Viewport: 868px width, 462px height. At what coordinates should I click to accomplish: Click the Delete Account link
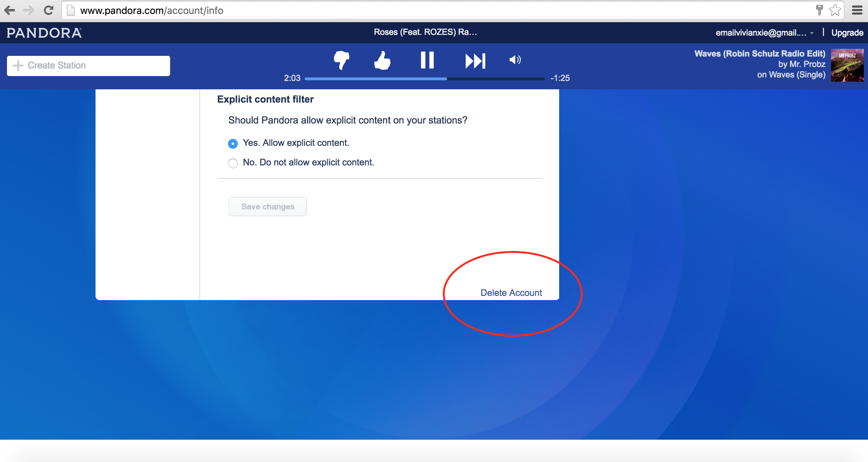click(x=511, y=293)
